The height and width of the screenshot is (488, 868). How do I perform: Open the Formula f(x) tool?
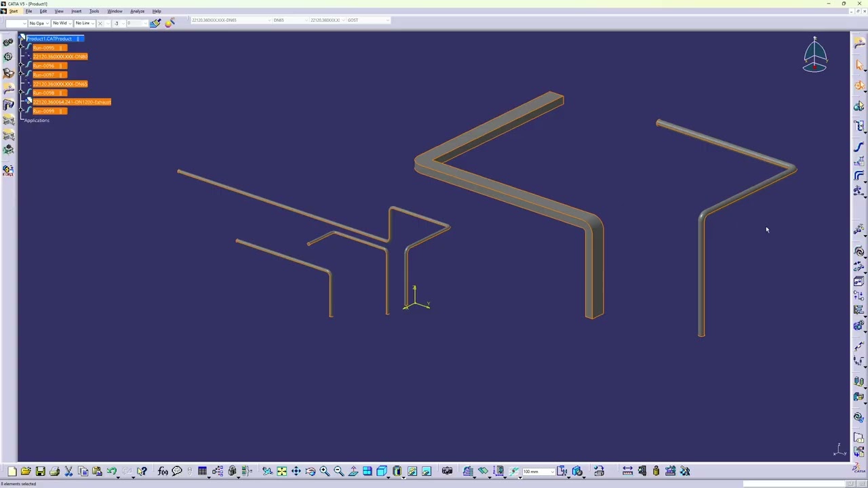click(x=163, y=471)
